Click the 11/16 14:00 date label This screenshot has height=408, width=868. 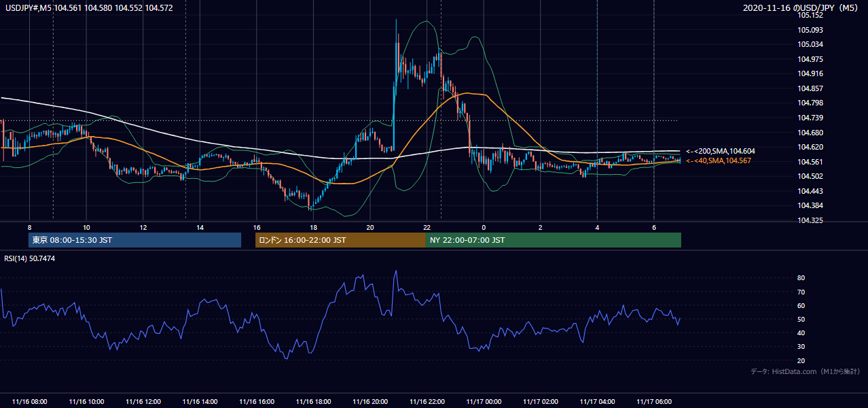(200, 402)
